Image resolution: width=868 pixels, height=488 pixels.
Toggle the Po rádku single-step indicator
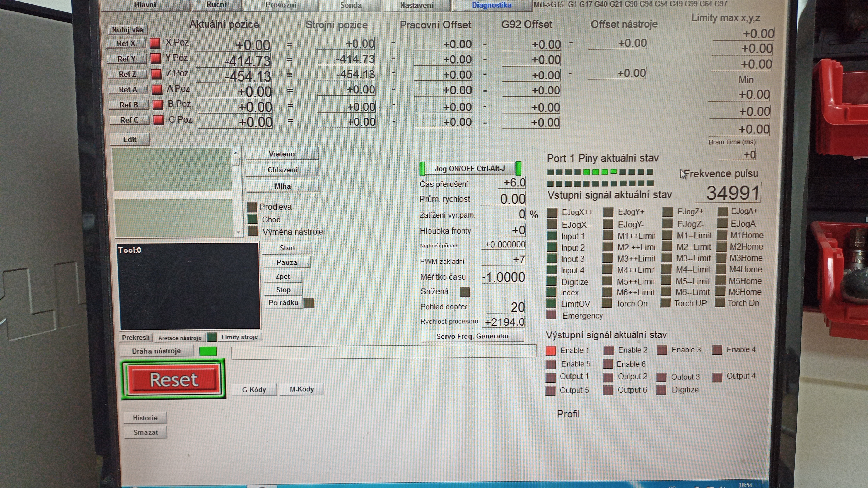tap(309, 303)
